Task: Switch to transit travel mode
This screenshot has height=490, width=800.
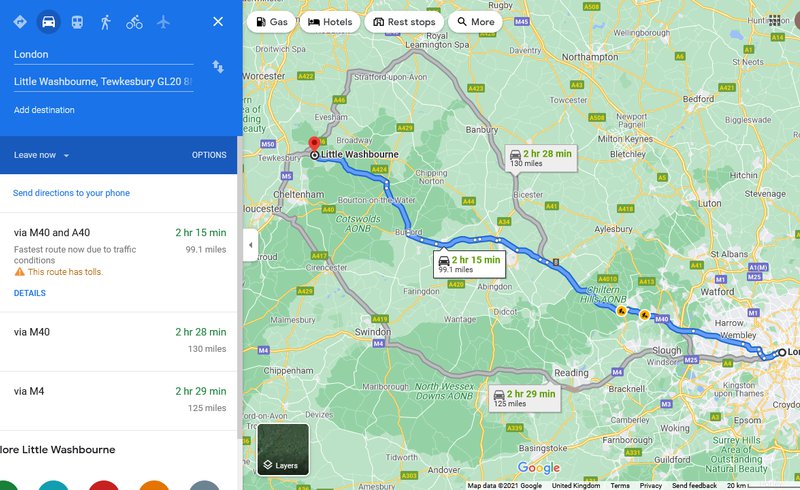Action: tap(77, 22)
